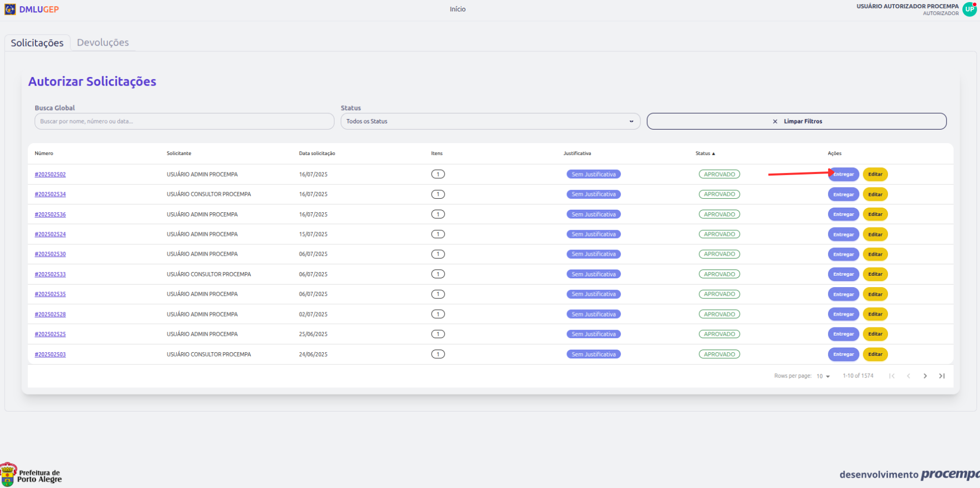
Task: Click the first page arrow
Action: 892,376
